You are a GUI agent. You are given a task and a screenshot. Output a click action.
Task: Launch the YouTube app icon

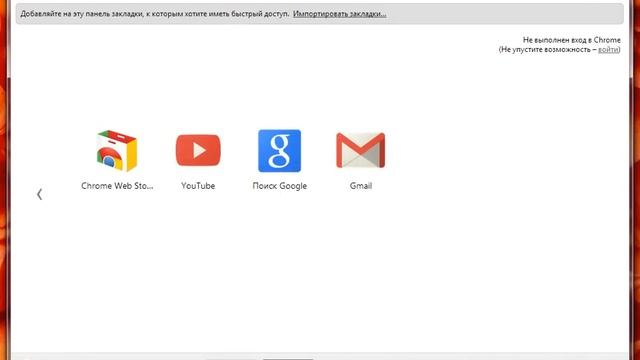coord(198,150)
